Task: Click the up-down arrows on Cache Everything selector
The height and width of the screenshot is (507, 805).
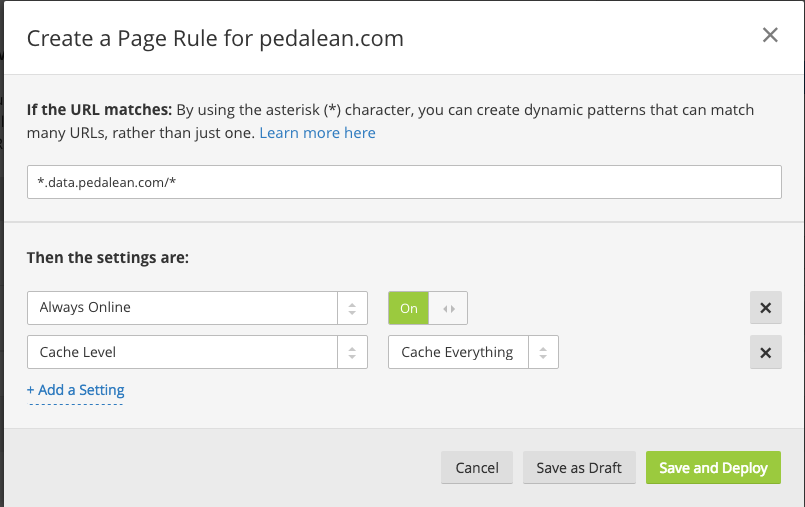Action: coord(543,352)
